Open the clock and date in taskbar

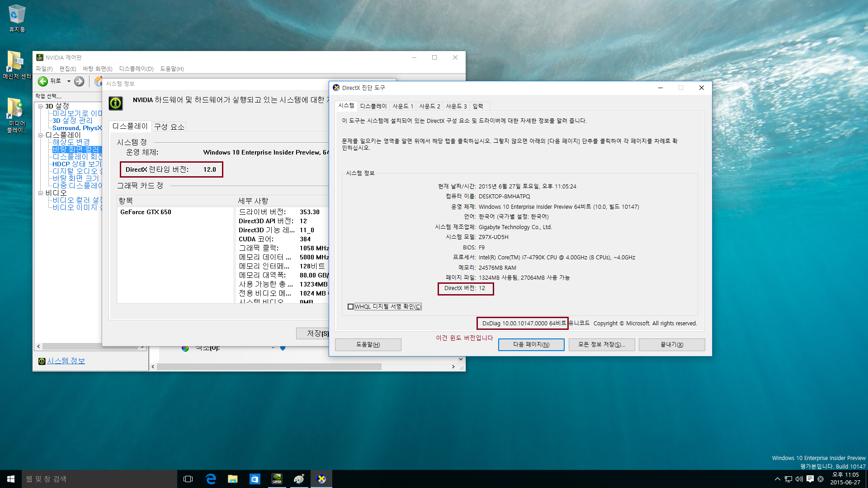pos(845,479)
